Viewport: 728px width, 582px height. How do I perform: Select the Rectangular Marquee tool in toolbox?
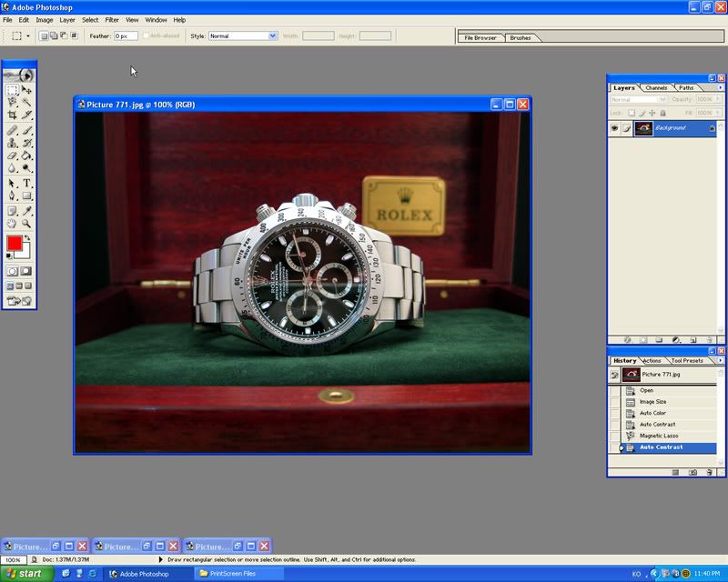(x=12, y=90)
